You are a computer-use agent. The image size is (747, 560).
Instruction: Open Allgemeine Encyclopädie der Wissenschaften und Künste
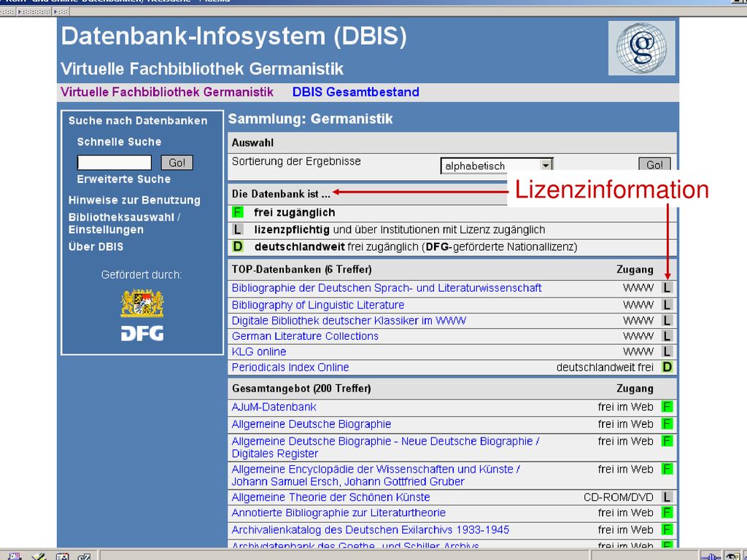[x=376, y=475]
